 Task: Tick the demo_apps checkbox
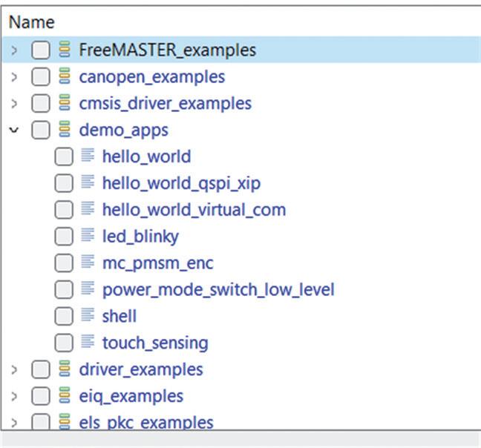[41, 130]
